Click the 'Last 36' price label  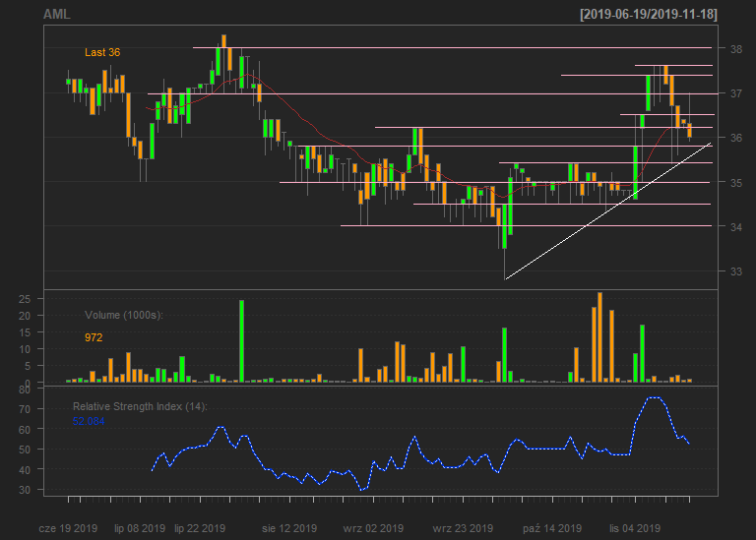pyautogui.click(x=102, y=52)
